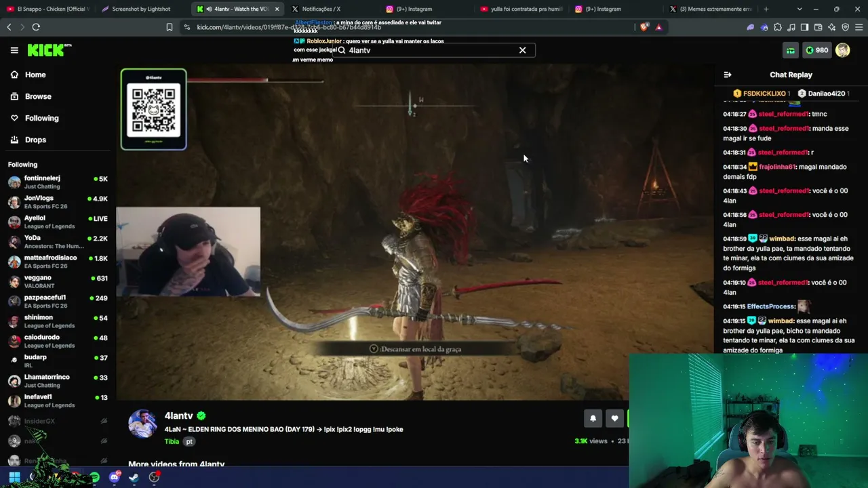The image size is (868, 488).
Task: Open the Kick sidebar hamburger menu
Action: 14,50
